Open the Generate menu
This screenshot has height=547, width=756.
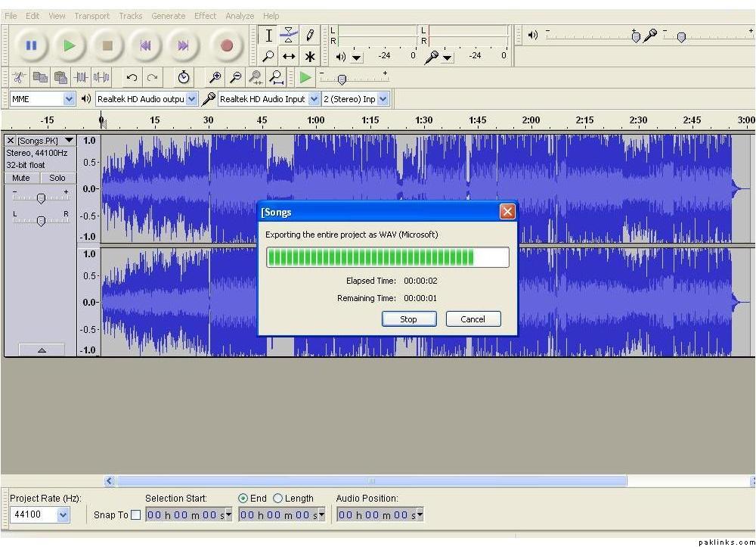[168, 16]
